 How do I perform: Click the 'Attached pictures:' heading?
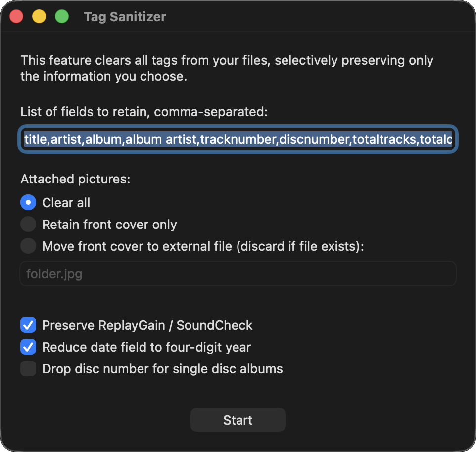point(75,179)
